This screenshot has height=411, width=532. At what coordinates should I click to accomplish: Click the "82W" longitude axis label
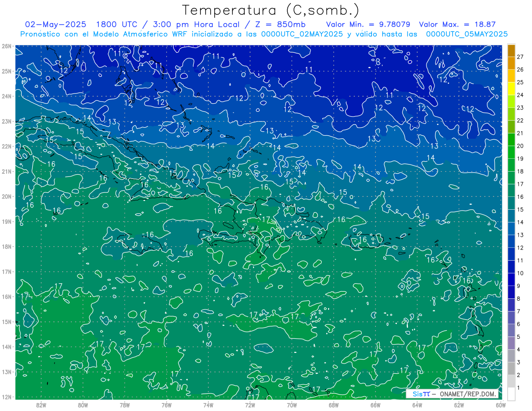point(41,404)
